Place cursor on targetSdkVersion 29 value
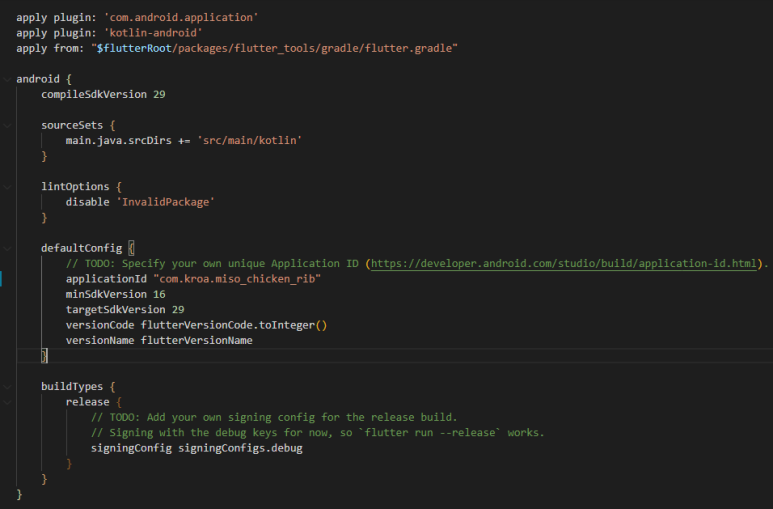 click(x=178, y=310)
